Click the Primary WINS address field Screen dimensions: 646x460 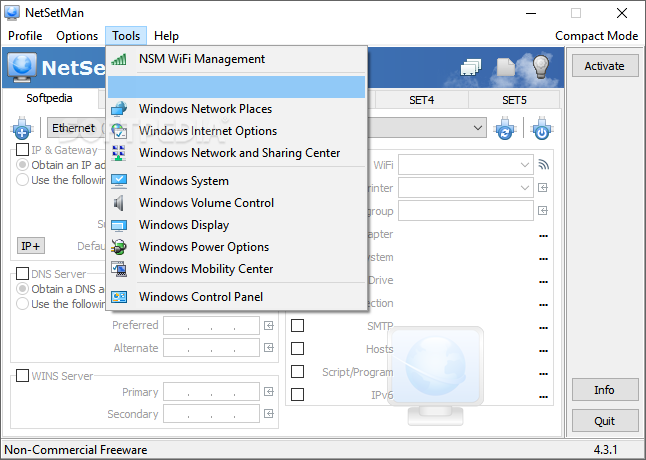(211, 392)
